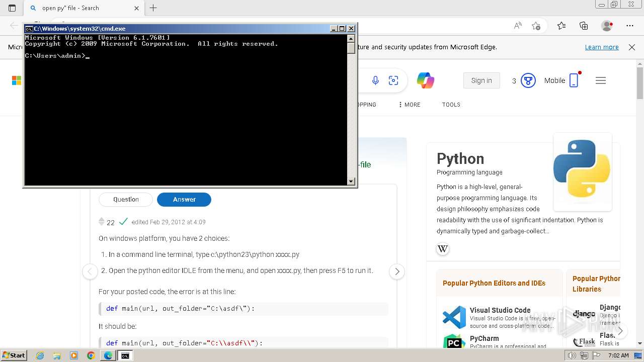Switch to Microsoft Edge taskbar icon
This screenshot has height=362, width=644.
[x=108, y=355]
